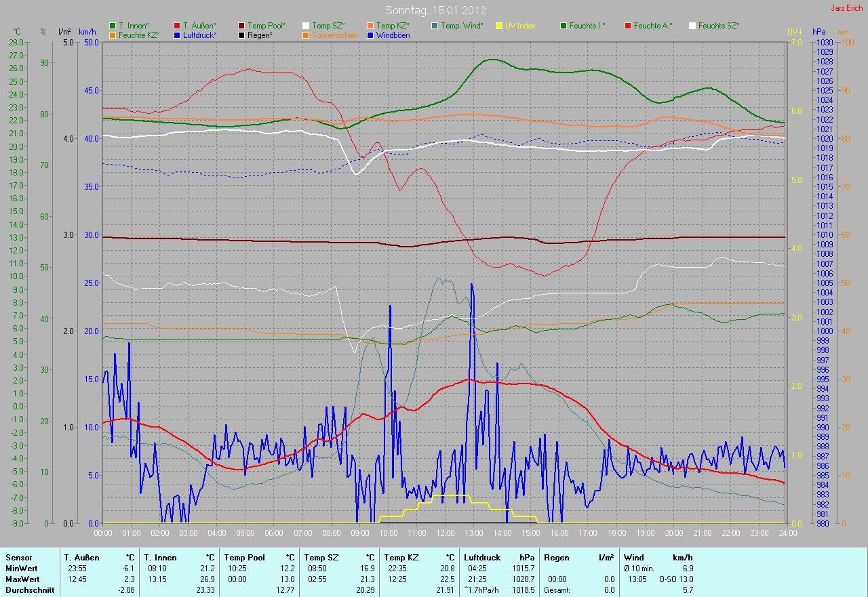Select the Luftdruck average '1018.5'
This screenshot has height=597, width=868.
point(522,590)
